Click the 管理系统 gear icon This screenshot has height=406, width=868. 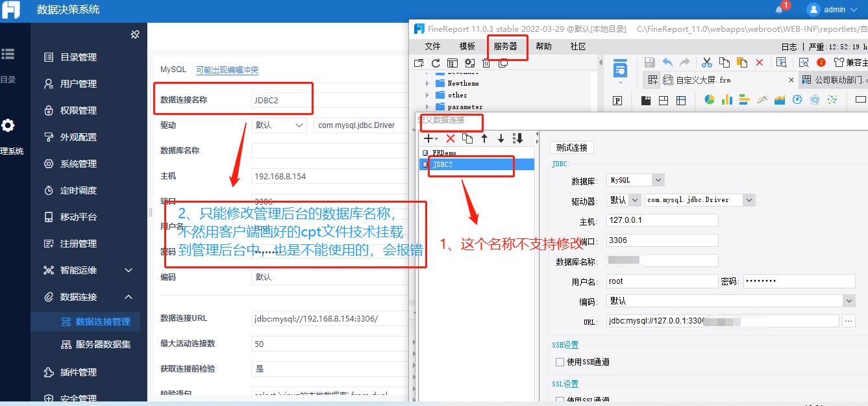[8, 125]
